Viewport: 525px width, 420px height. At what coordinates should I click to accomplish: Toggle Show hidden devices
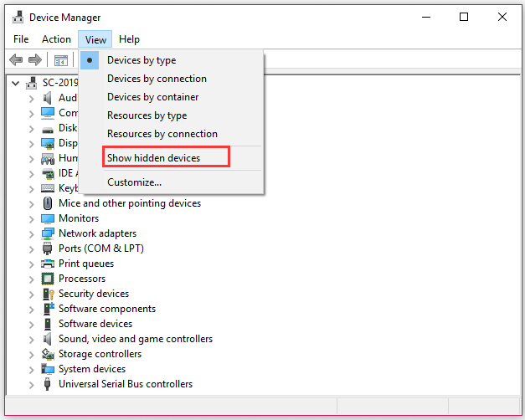[171, 158]
